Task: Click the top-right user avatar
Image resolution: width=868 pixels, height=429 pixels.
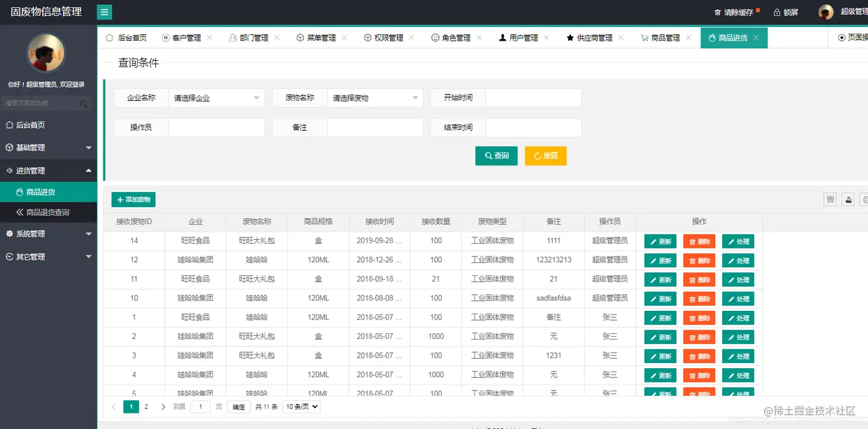Action: 826,12
